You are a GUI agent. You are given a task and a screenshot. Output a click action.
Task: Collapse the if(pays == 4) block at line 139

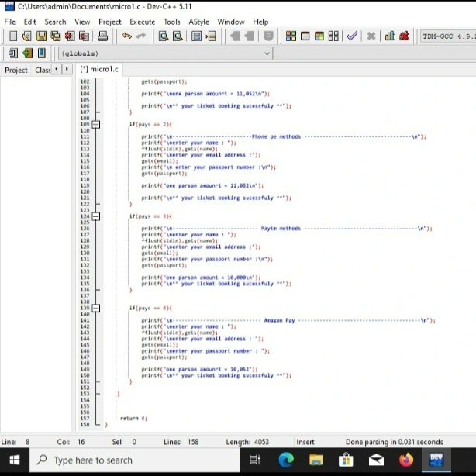(96, 309)
